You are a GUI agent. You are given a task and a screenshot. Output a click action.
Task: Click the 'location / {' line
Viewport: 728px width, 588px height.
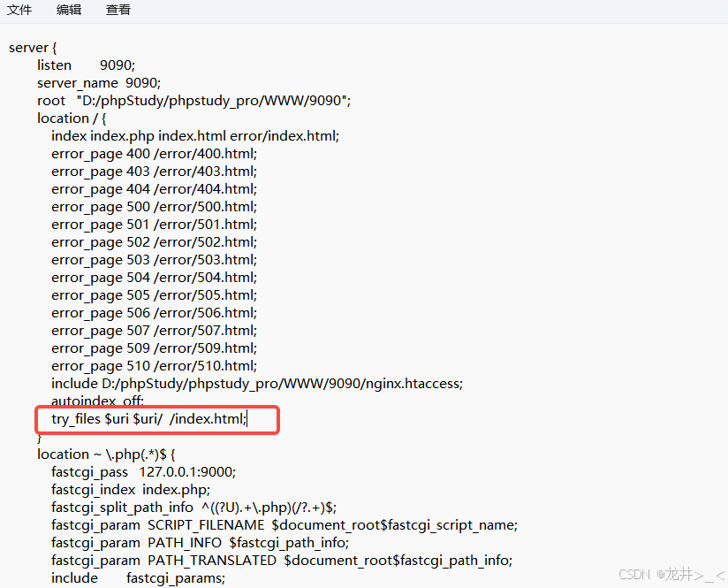[72, 118]
